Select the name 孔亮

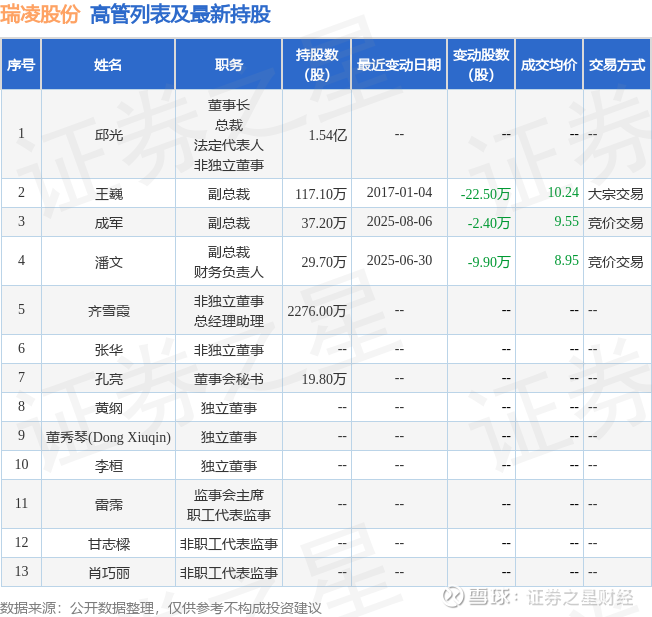click(x=109, y=378)
